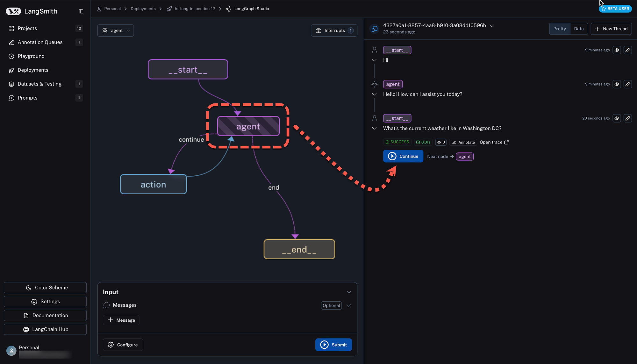Viewport: 637px width, 364px height.
Task: Click the edit pencil on first __start__ message
Action: (x=627, y=50)
